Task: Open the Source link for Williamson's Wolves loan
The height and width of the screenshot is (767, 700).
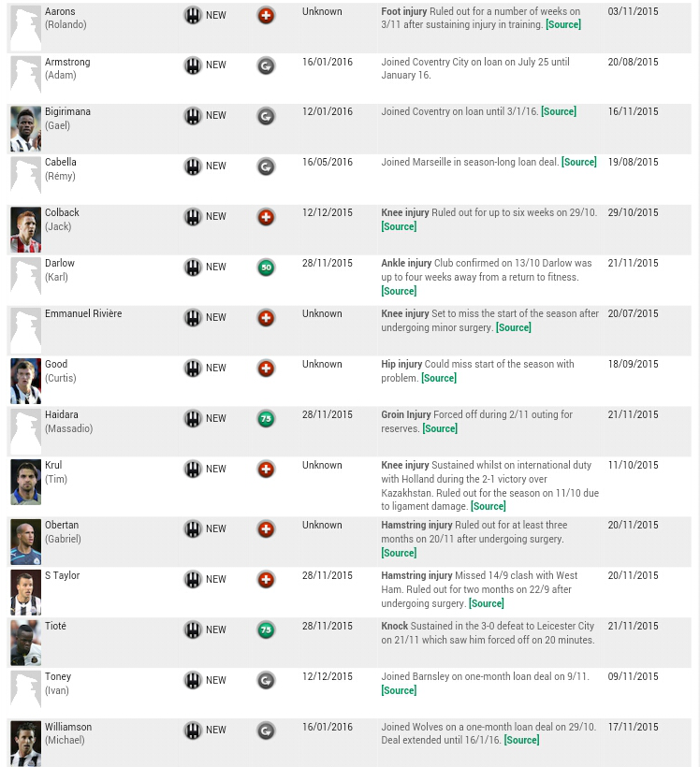Action: [x=521, y=740]
